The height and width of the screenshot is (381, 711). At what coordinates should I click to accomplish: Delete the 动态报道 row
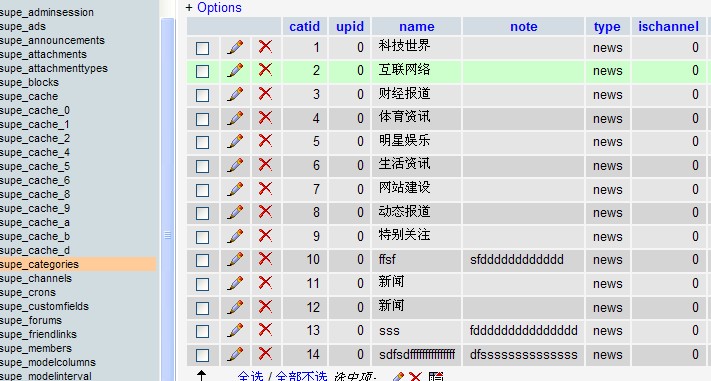[x=265, y=212]
